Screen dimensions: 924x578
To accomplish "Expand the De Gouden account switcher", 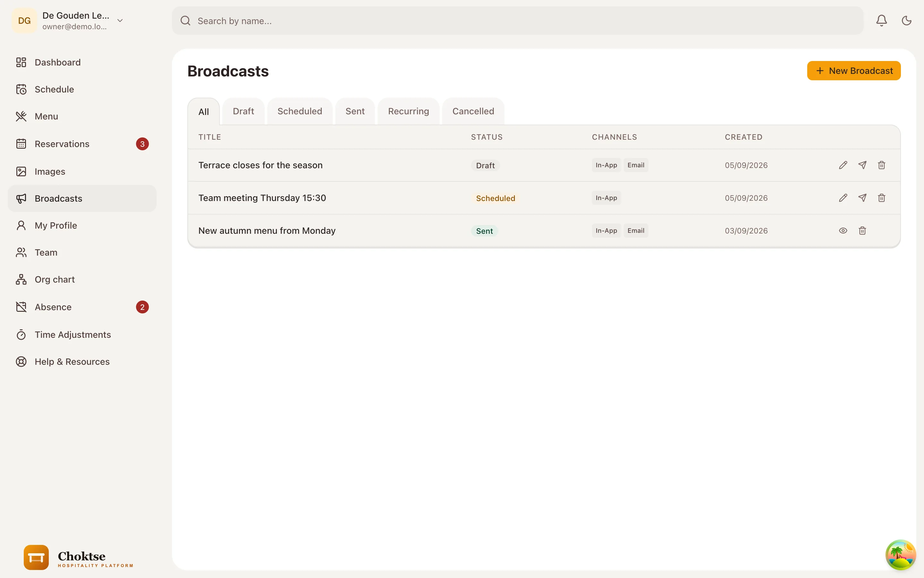I will [120, 21].
